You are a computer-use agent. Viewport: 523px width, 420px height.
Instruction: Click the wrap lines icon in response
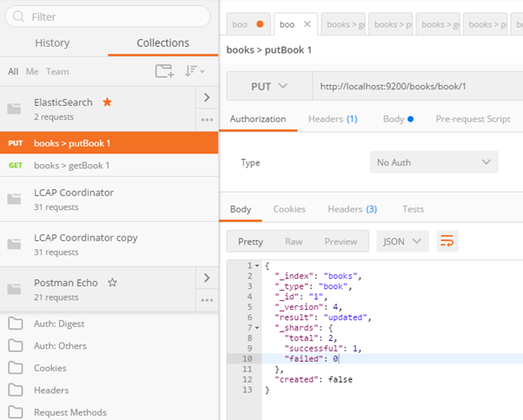(447, 241)
